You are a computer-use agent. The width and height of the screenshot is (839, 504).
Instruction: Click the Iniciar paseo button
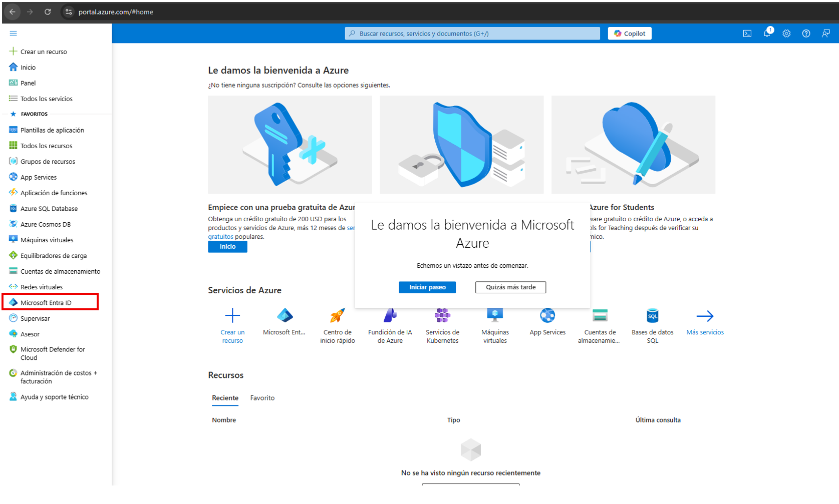[427, 287]
